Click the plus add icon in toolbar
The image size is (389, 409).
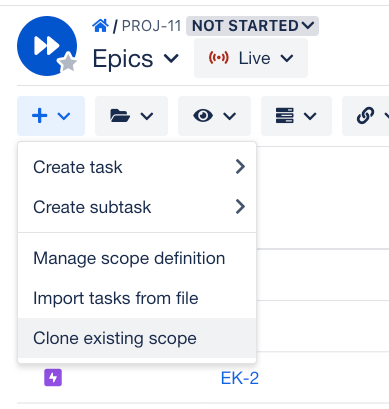pyautogui.click(x=40, y=116)
